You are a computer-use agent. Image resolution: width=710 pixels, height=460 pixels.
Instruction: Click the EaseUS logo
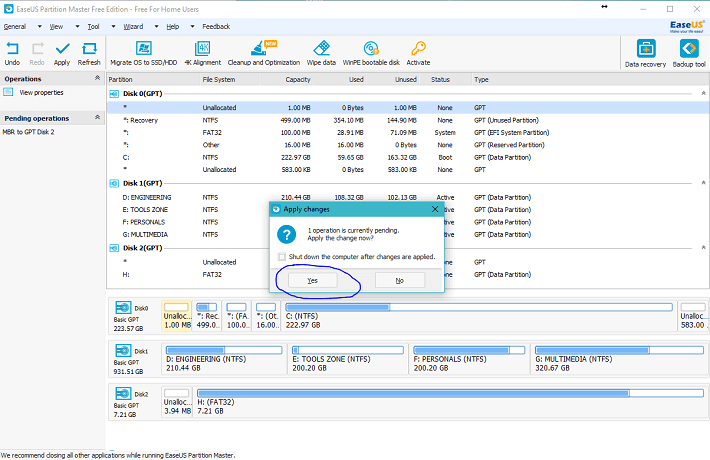[687, 27]
